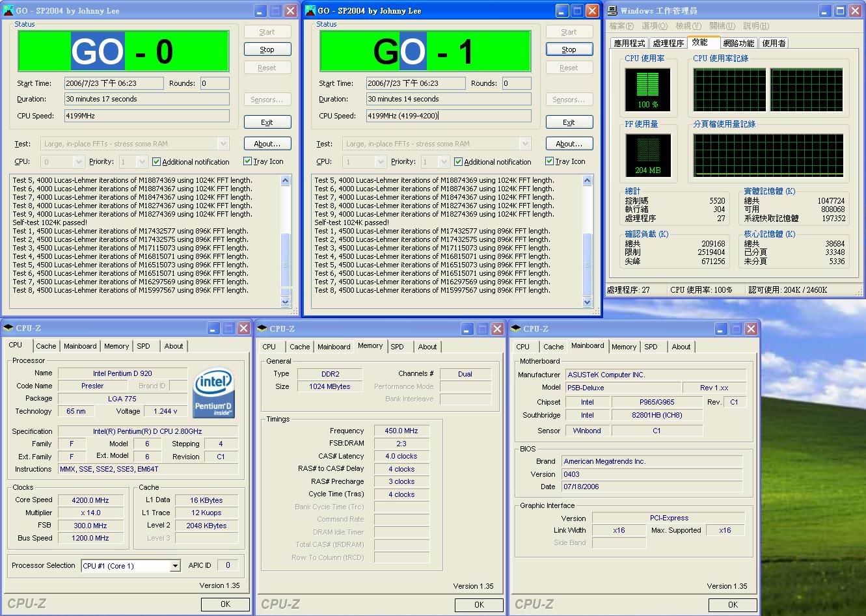Open Cache tab in first CPU-Z window
The width and height of the screenshot is (866, 616).
coord(46,346)
